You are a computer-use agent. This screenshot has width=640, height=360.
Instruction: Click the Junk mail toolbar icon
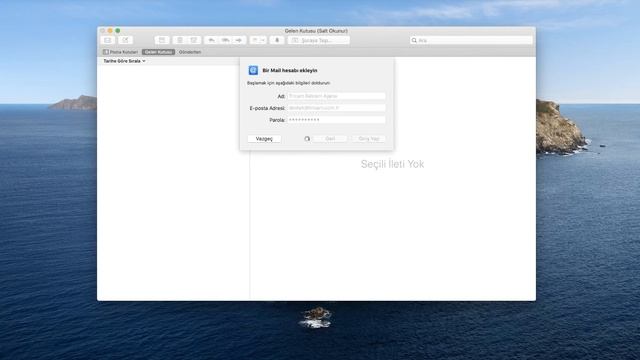(x=194, y=40)
